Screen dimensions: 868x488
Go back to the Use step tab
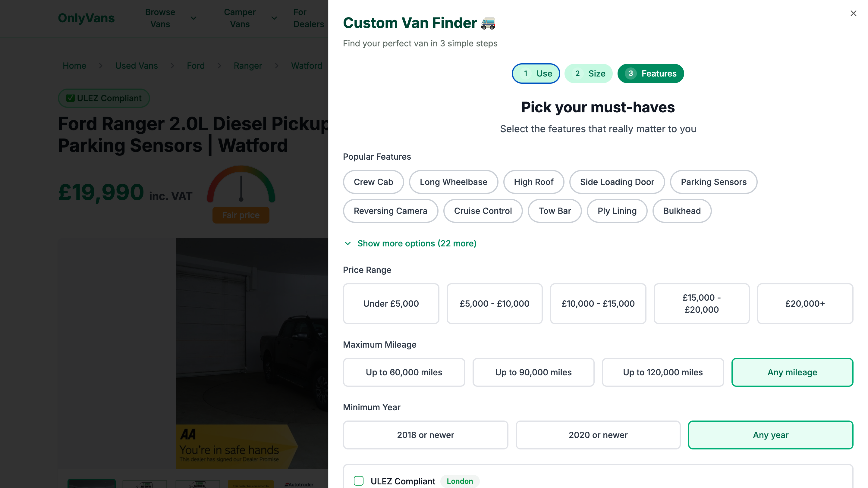tap(536, 74)
